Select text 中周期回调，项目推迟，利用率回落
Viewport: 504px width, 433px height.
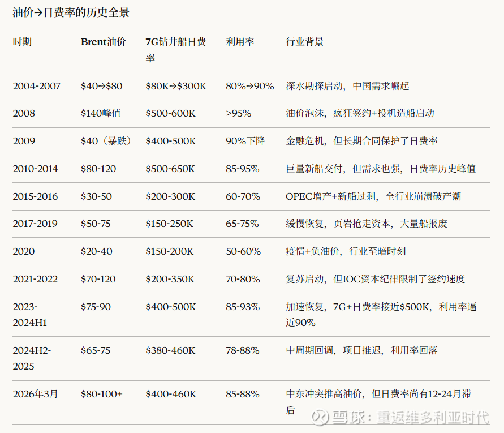[x=361, y=350]
